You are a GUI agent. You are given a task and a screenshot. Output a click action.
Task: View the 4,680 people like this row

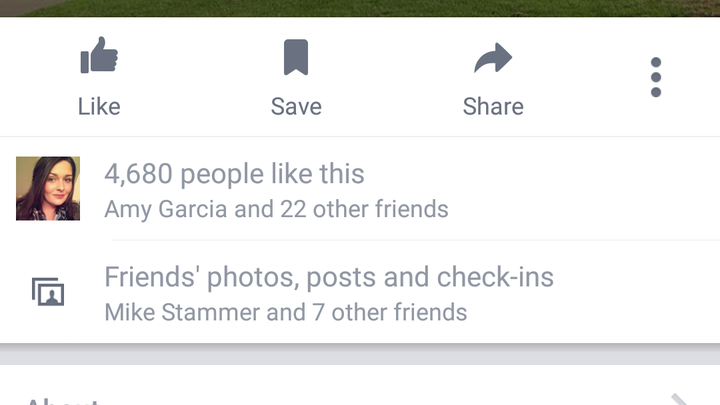[360, 188]
